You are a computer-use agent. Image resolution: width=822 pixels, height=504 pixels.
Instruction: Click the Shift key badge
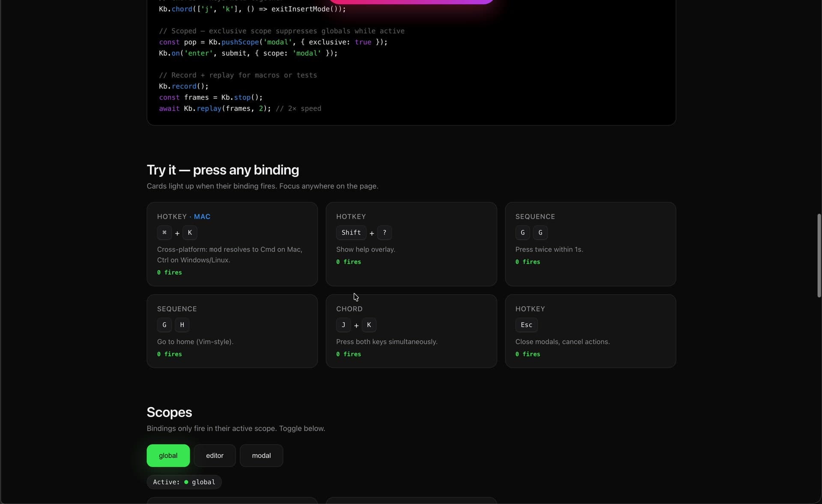pos(351,233)
